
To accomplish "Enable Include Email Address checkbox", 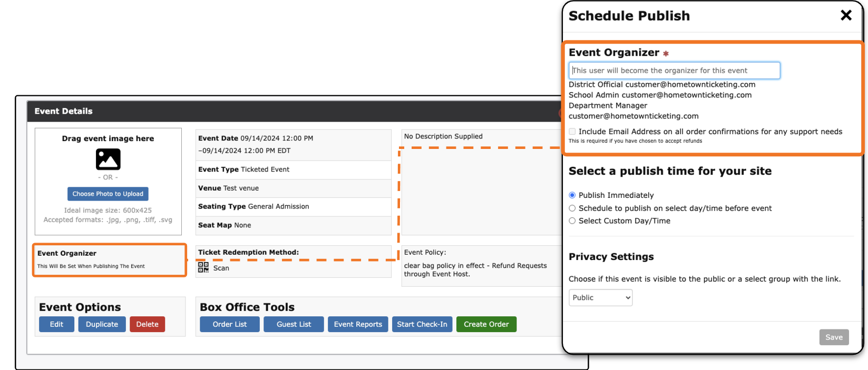I will pyautogui.click(x=572, y=132).
